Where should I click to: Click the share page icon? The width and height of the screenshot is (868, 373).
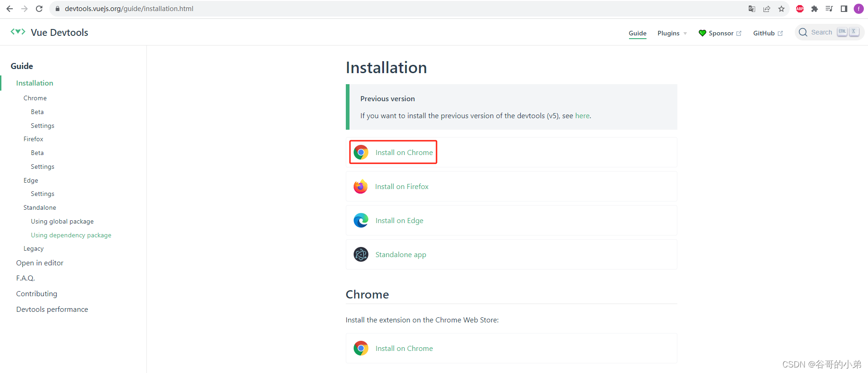coord(767,9)
